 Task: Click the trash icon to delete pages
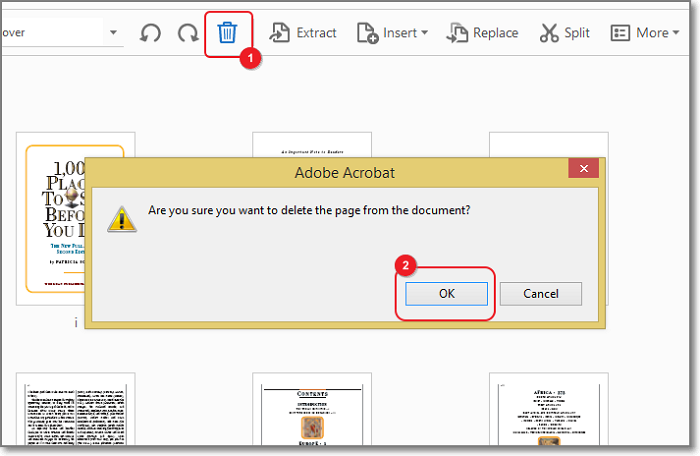point(227,33)
